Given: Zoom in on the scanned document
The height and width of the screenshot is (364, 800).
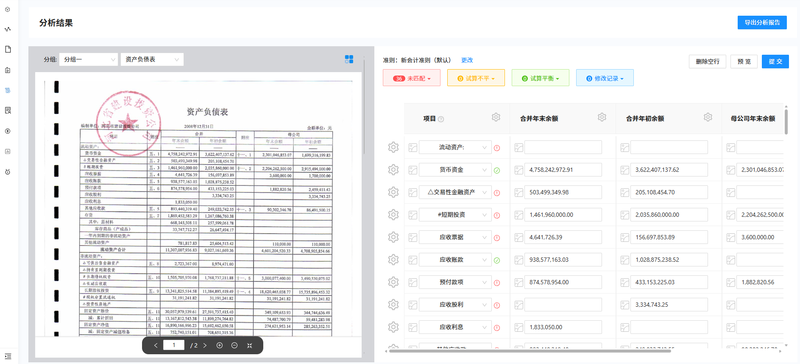Looking at the screenshot, I should (219, 346).
